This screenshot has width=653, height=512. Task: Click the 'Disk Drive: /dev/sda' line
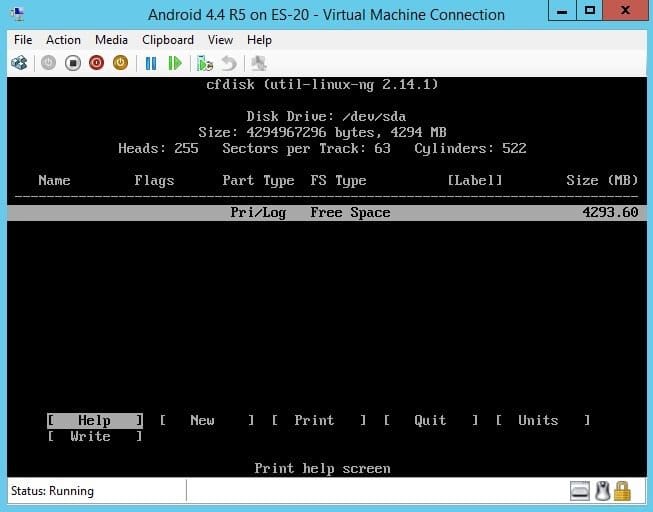326,116
